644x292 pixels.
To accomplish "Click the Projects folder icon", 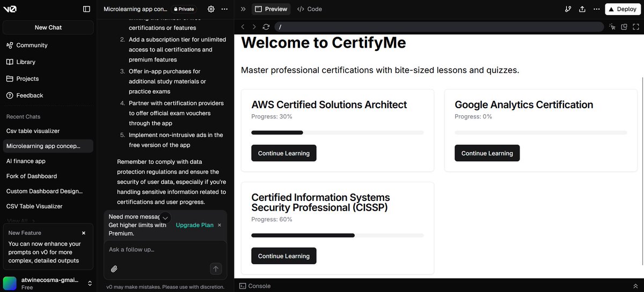I will 10,79.
